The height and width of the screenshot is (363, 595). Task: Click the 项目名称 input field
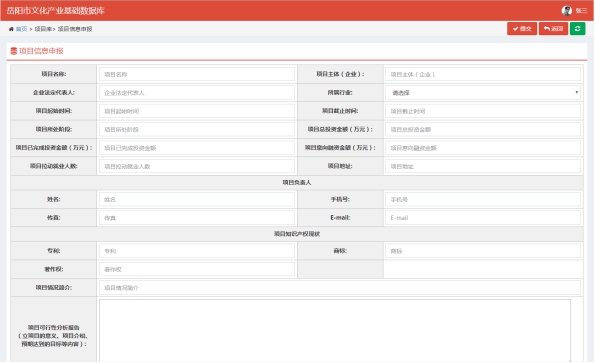click(197, 74)
